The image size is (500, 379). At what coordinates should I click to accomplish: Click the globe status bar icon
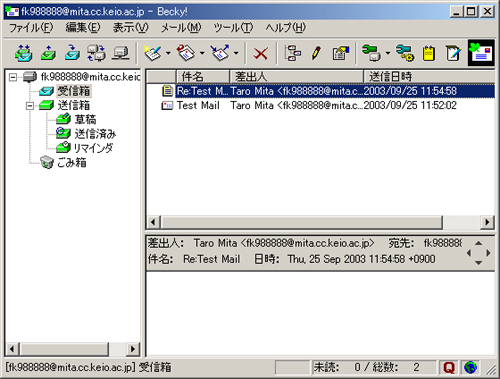click(470, 367)
